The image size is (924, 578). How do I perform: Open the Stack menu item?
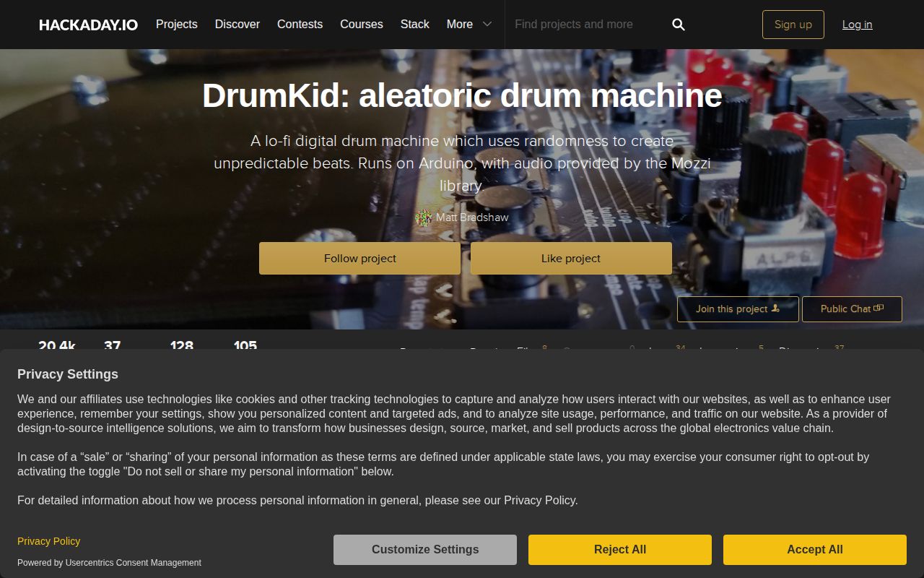pos(414,25)
